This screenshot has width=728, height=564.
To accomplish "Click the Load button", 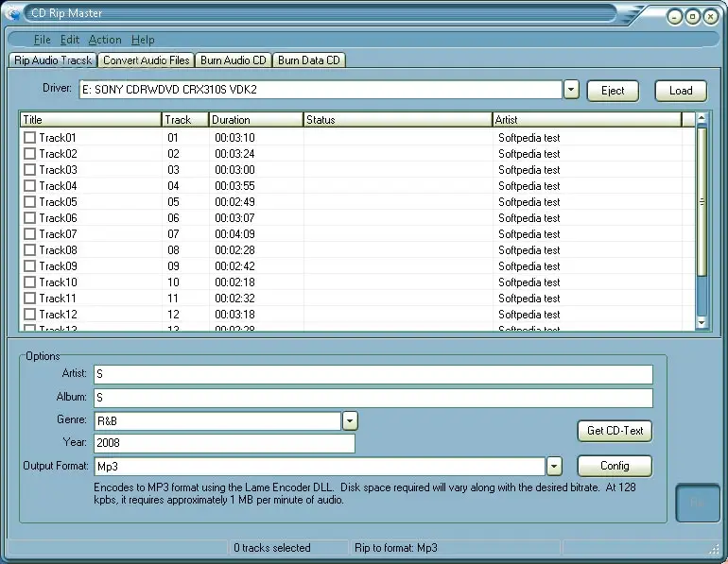I will click(681, 91).
